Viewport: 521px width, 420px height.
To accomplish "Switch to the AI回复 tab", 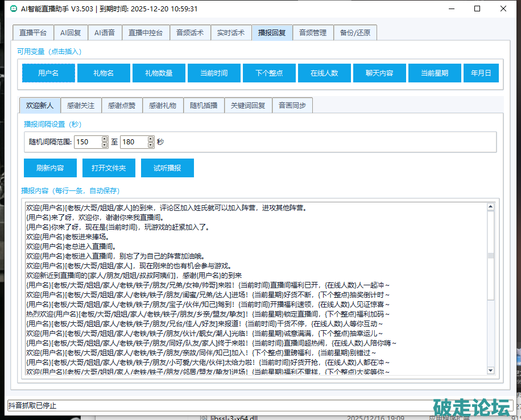I will click(71, 33).
